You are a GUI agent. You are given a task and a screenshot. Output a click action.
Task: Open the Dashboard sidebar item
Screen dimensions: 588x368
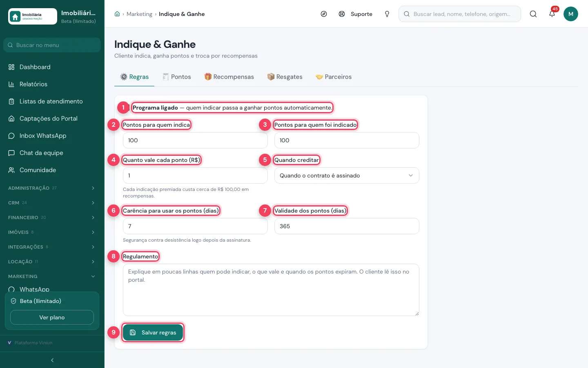pos(52,67)
